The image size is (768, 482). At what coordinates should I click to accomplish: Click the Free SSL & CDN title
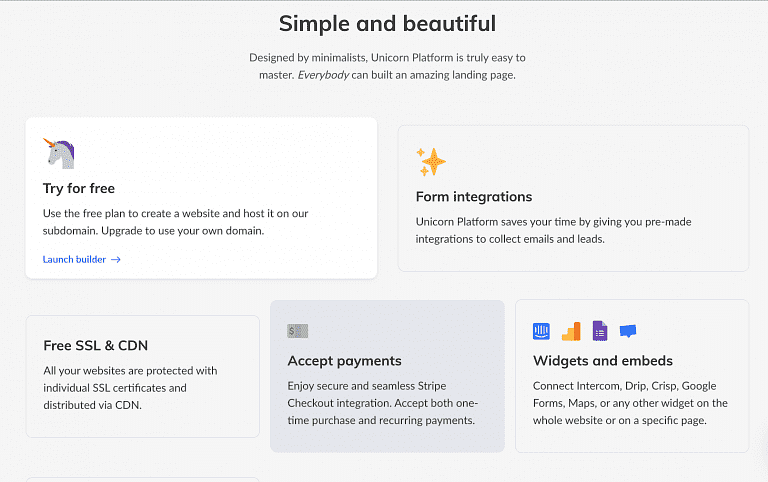96,345
